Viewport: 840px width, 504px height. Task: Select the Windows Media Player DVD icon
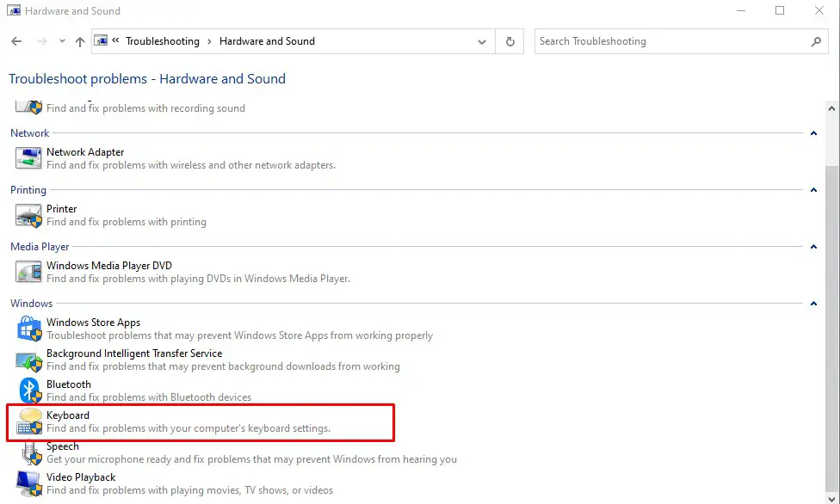coord(28,272)
